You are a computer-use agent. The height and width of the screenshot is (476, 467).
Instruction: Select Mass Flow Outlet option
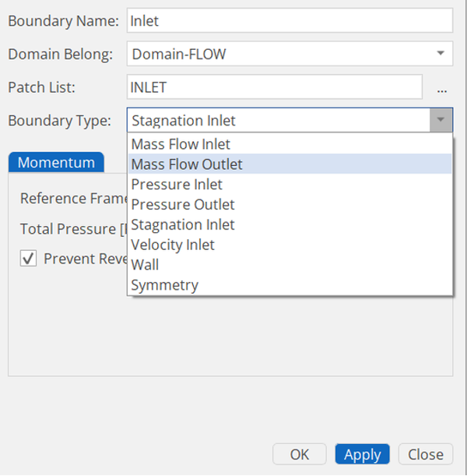187,164
